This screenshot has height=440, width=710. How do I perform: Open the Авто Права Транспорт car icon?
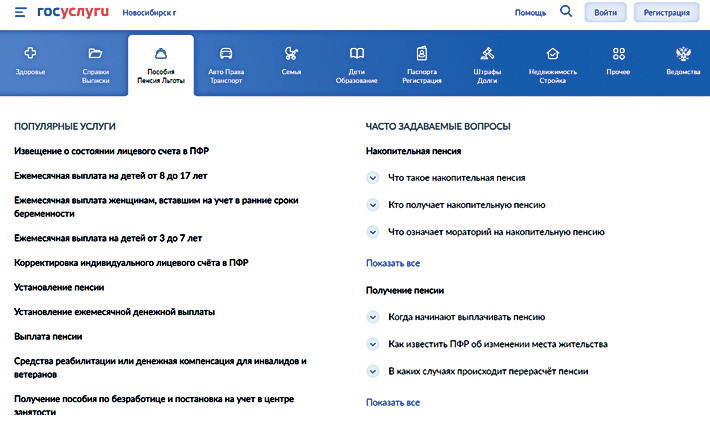coord(226,53)
